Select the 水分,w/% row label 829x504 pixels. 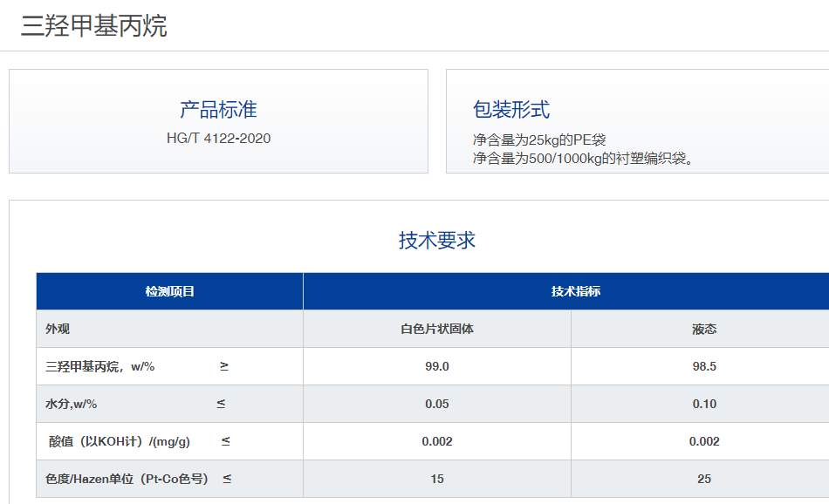click(72, 404)
